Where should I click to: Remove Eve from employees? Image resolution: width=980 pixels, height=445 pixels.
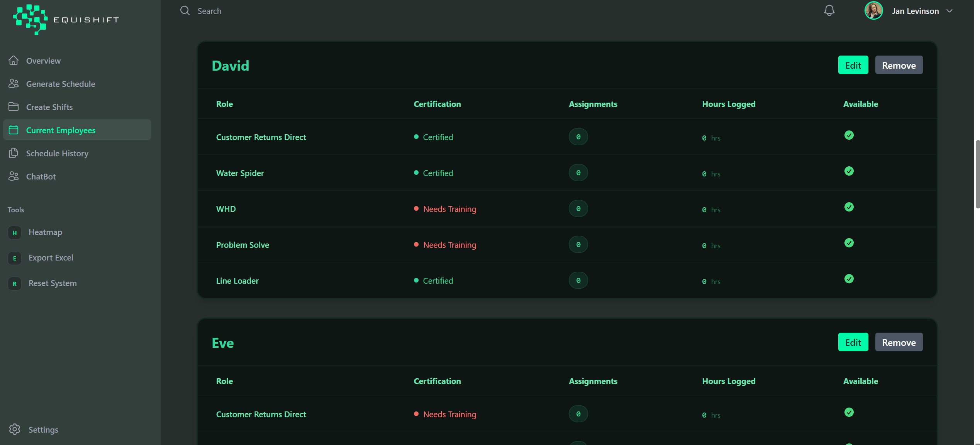coord(899,342)
